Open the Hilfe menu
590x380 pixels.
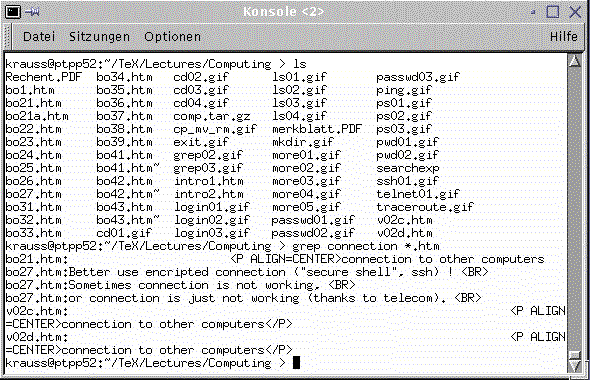[x=564, y=36]
